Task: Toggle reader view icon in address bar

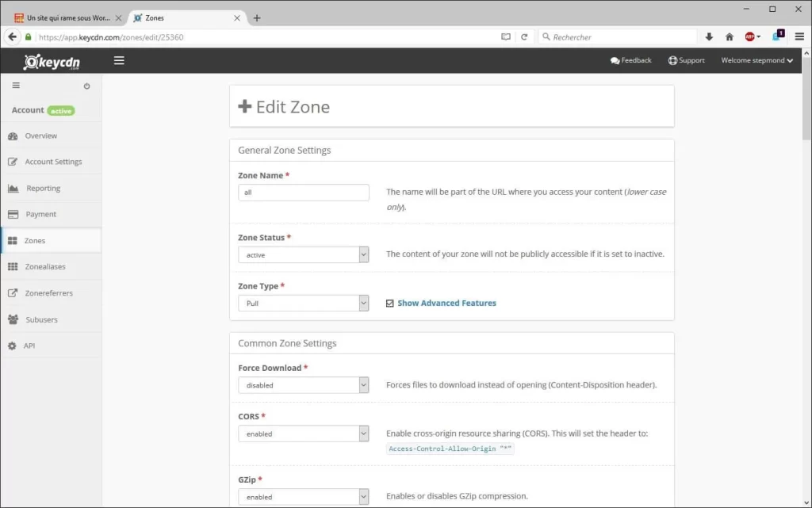Action: click(x=506, y=36)
